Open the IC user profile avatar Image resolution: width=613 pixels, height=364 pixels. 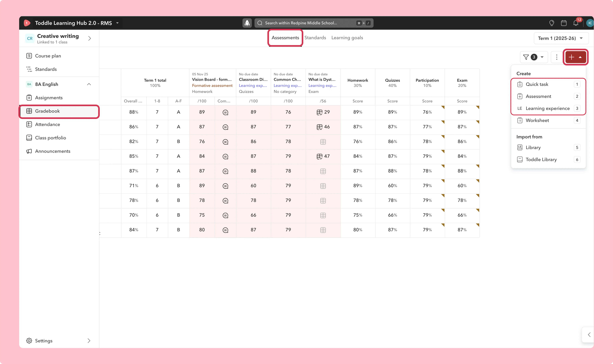click(x=590, y=23)
